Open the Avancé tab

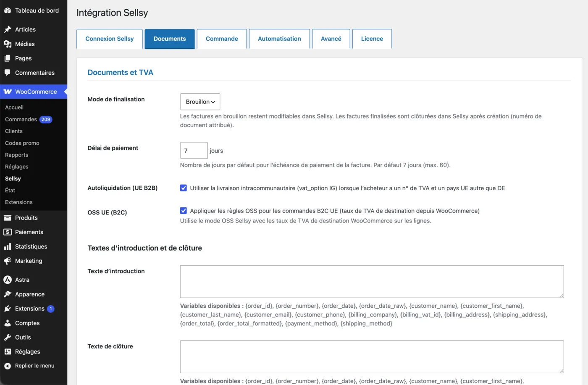coord(331,39)
